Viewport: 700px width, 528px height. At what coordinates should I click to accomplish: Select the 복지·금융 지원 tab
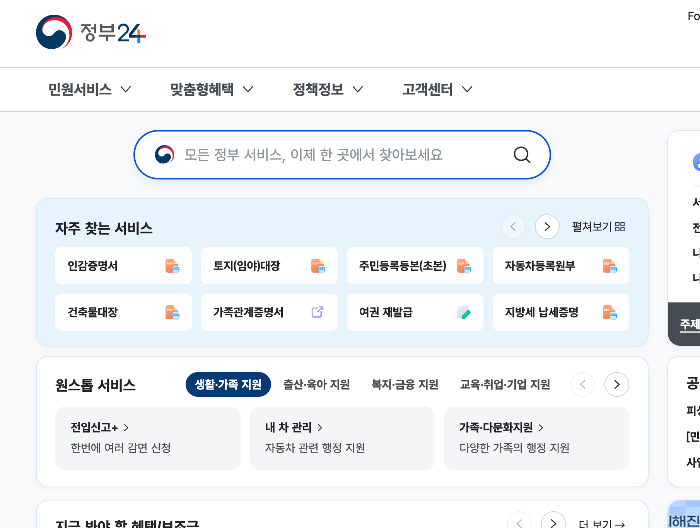405,384
